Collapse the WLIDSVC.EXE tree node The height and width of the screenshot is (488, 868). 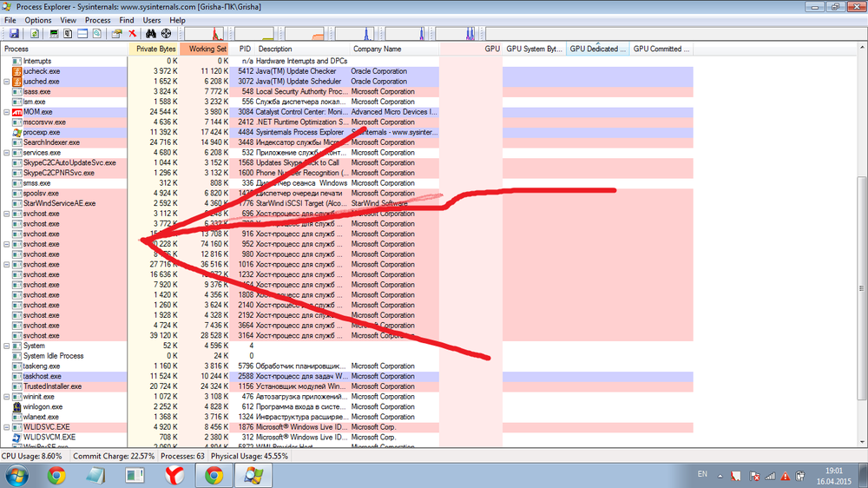7,427
